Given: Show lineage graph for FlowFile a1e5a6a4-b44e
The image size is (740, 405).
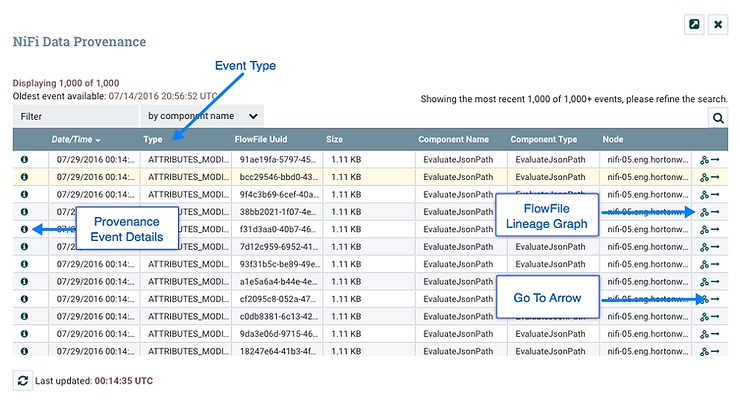Looking at the screenshot, I should (704, 282).
